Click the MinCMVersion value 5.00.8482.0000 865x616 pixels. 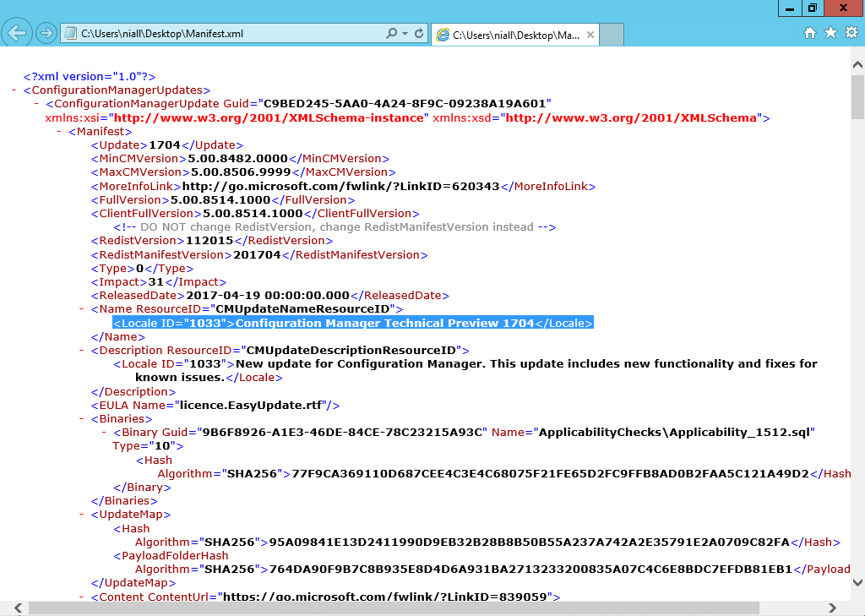click(237, 159)
